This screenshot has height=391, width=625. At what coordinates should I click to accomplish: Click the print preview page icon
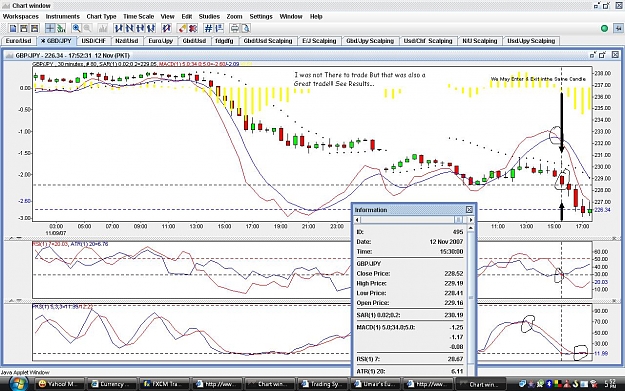246,28
